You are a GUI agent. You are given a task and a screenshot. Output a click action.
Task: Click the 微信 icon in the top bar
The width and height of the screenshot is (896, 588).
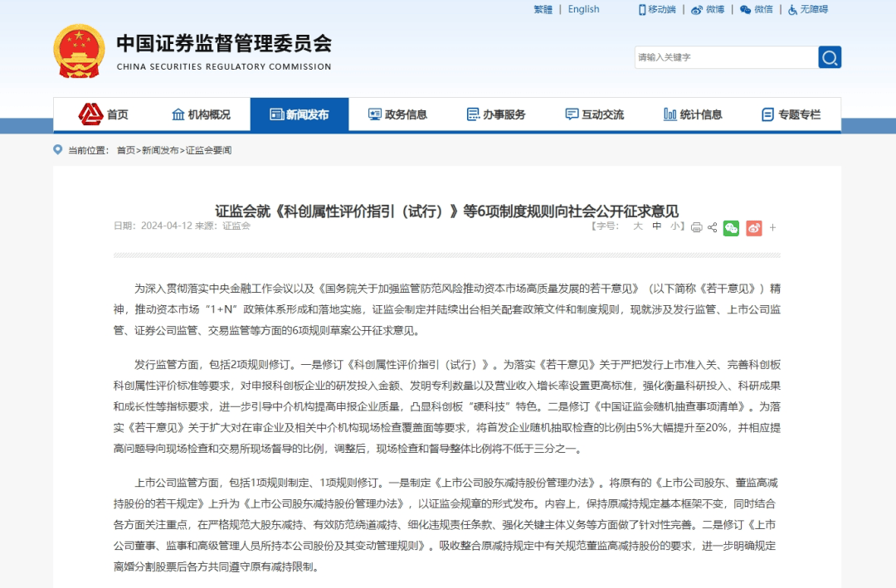click(745, 9)
